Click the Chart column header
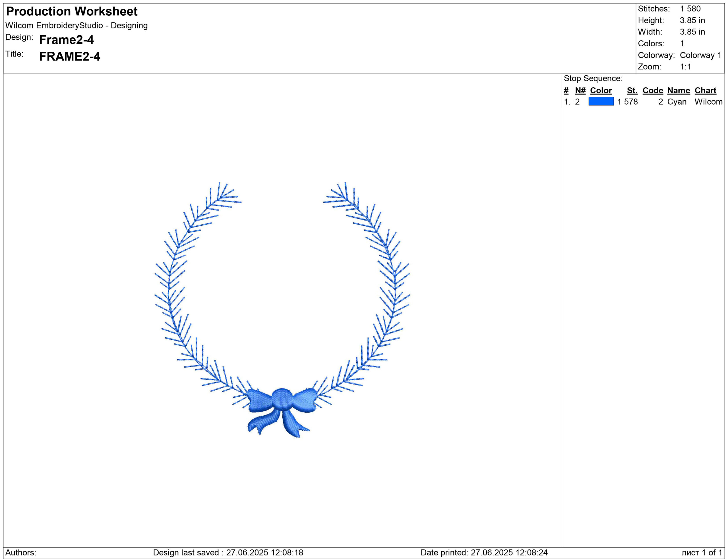The image size is (728, 560). (705, 90)
